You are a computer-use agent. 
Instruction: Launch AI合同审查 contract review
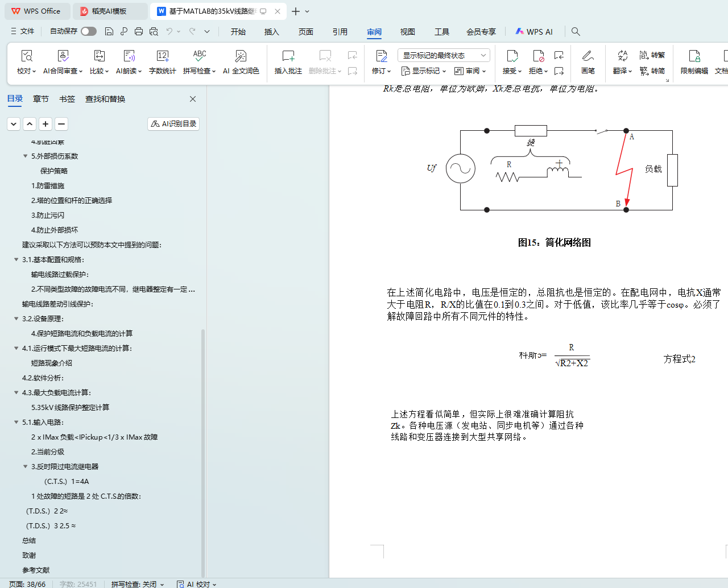63,63
